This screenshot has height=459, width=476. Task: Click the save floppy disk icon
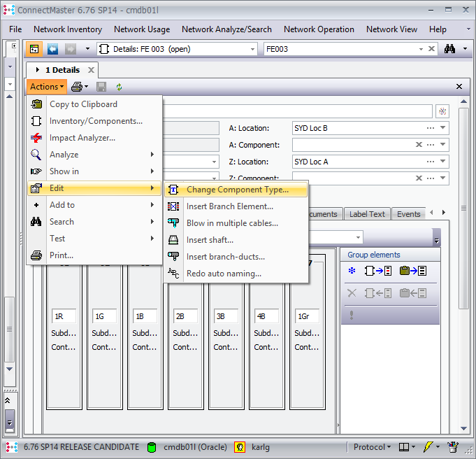click(x=101, y=87)
